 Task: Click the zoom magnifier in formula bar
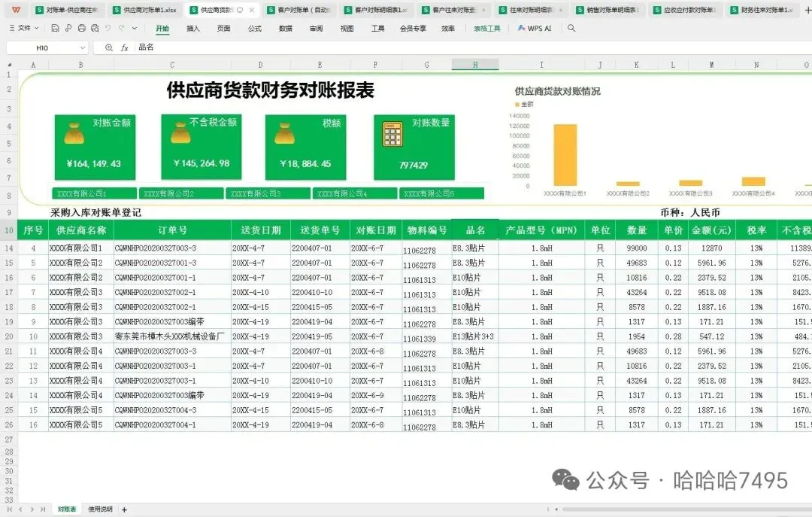(109, 47)
